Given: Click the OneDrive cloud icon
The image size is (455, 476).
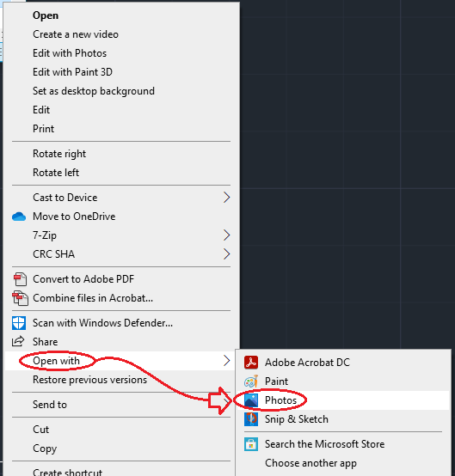Looking at the screenshot, I should (19, 217).
